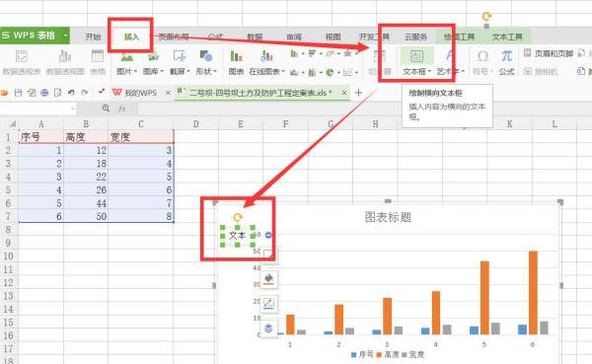Add a new document tab with plus
Viewport: 592px width, 364px height.
point(359,93)
